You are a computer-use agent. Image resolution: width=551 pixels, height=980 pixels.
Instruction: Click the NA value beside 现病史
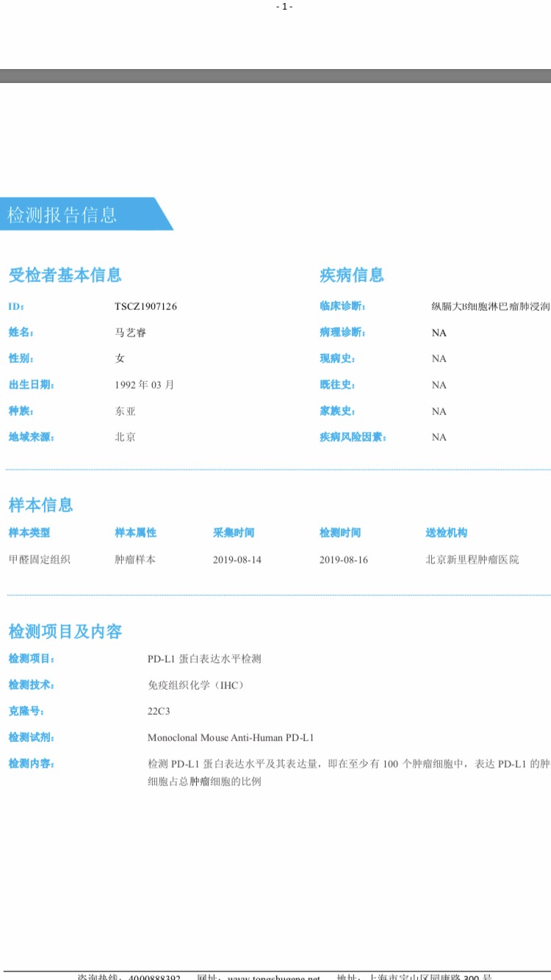(439, 359)
